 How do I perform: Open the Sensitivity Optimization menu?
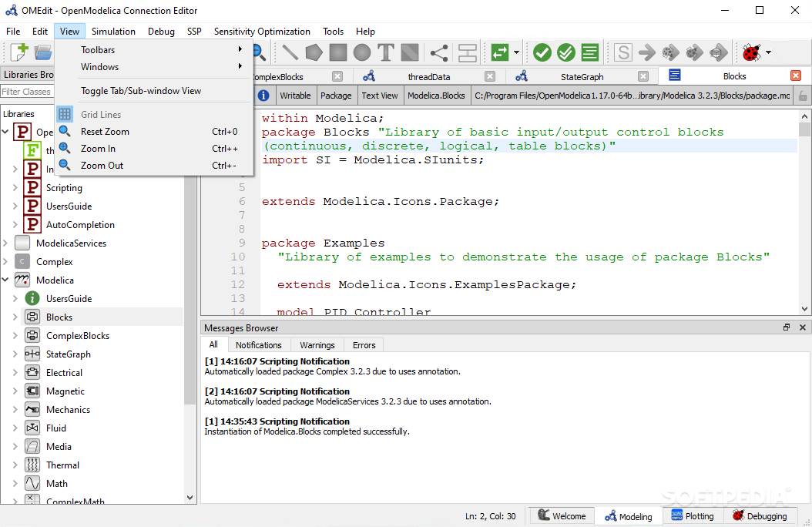point(262,32)
